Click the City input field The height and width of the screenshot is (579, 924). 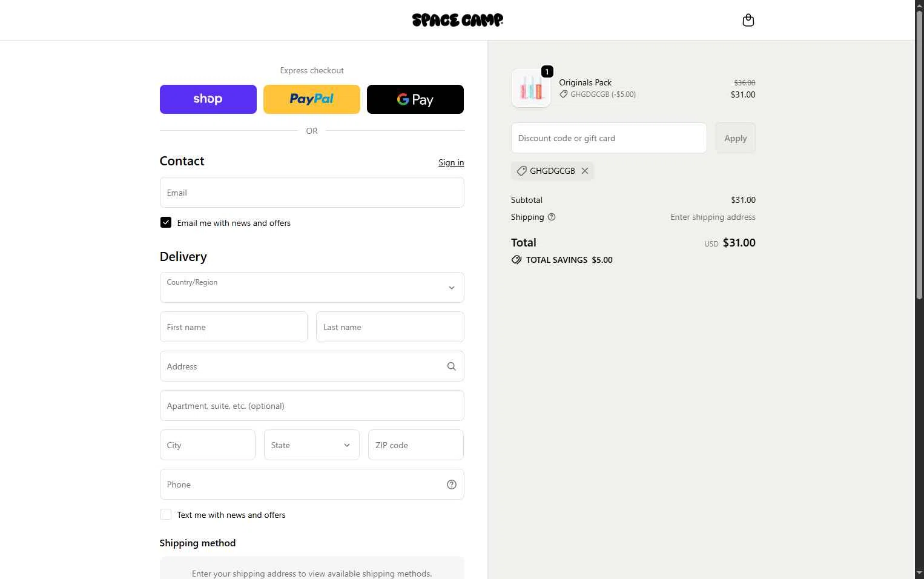pyautogui.click(x=208, y=445)
